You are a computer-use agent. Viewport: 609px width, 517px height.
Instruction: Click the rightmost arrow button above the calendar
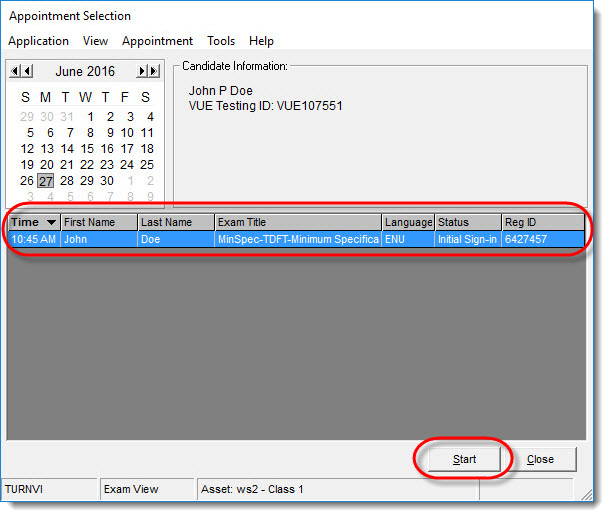pyautogui.click(x=154, y=71)
